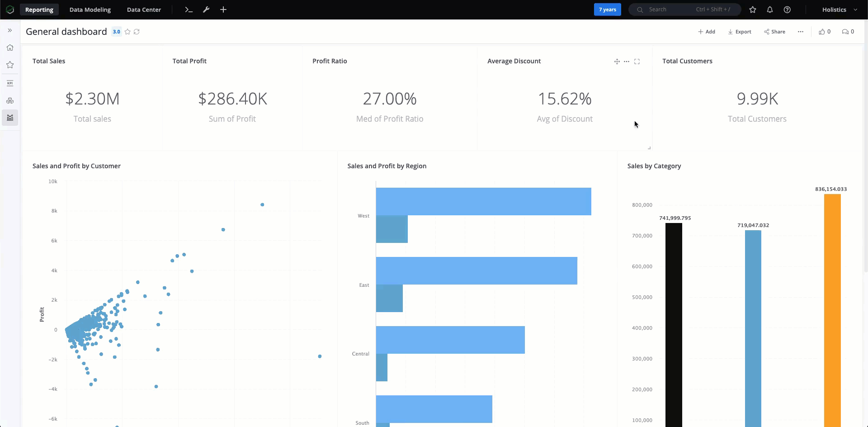Click the 15.62% discount value
The image size is (868, 427).
[565, 99]
